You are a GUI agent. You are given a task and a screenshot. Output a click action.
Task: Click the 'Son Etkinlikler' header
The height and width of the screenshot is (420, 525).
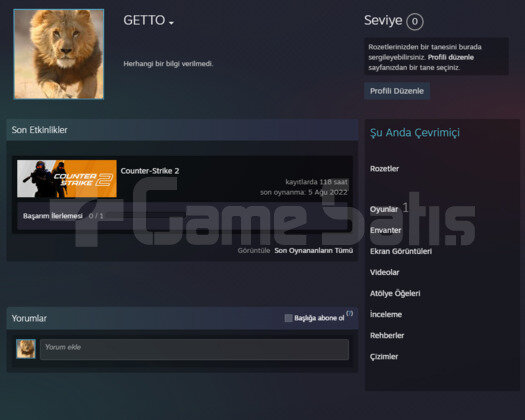(40, 130)
